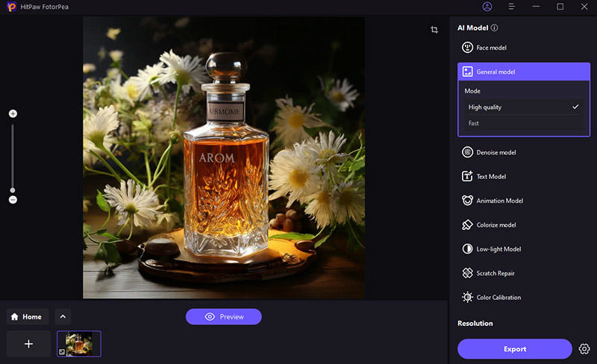Select the perfume bottle thumbnail
This screenshot has height=364, width=597.
[79, 344]
